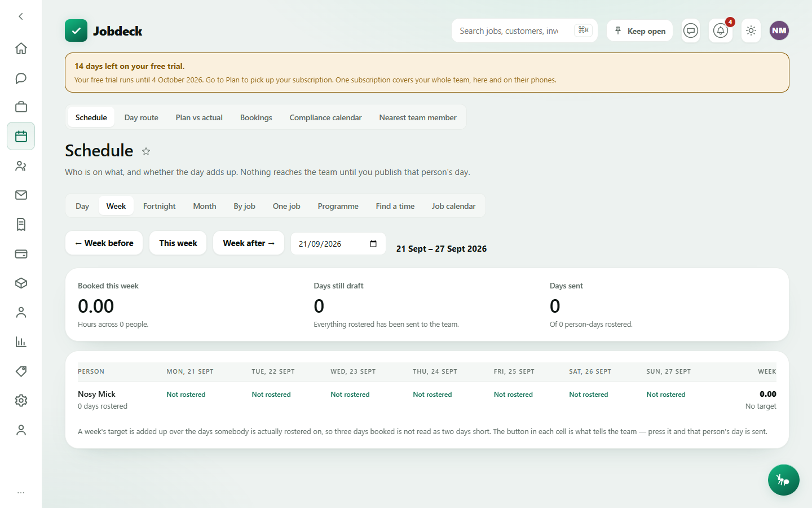Click the Nosy Mick person name

tap(96, 394)
